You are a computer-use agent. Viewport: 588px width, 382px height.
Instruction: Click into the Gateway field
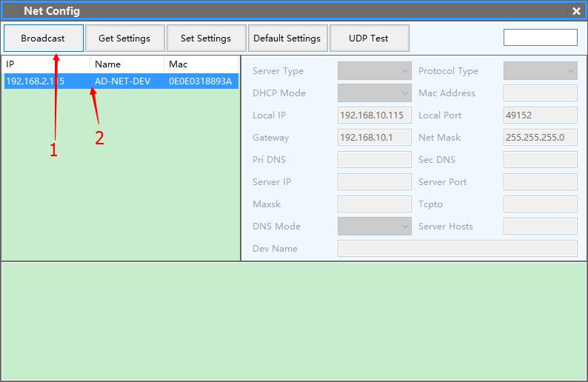pos(374,138)
